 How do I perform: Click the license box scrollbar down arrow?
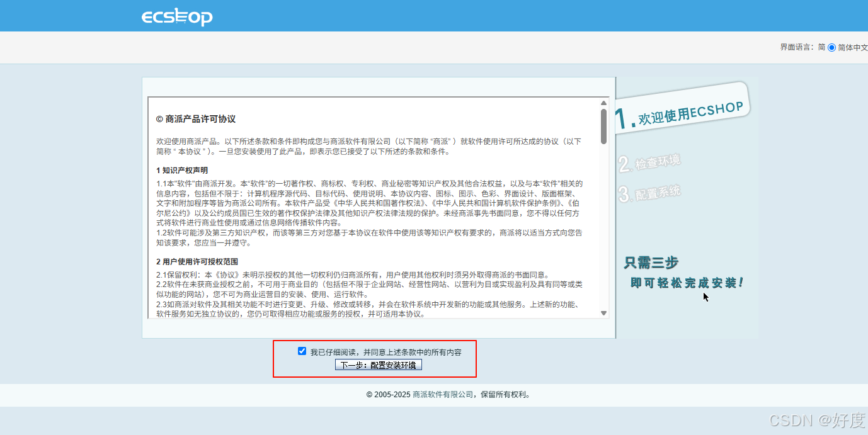[x=603, y=313]
